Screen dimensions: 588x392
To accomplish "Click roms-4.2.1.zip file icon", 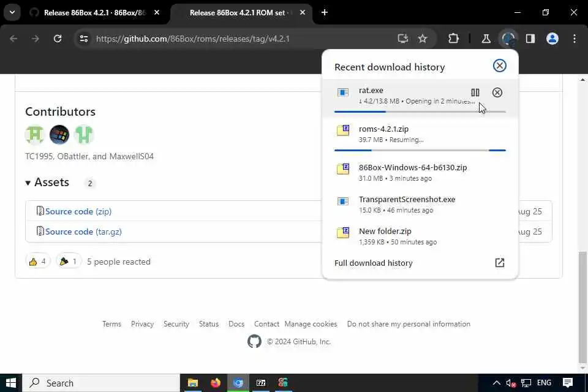I will coord(343,130).
